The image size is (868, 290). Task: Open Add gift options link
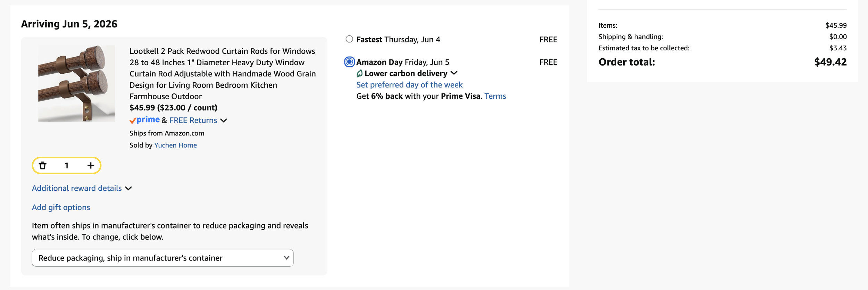pos(61,207)
